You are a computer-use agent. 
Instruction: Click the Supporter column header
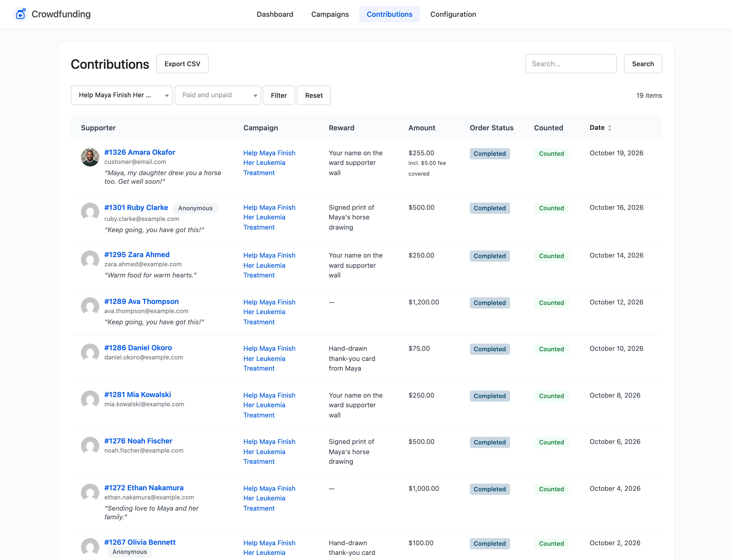coord(98,128)
